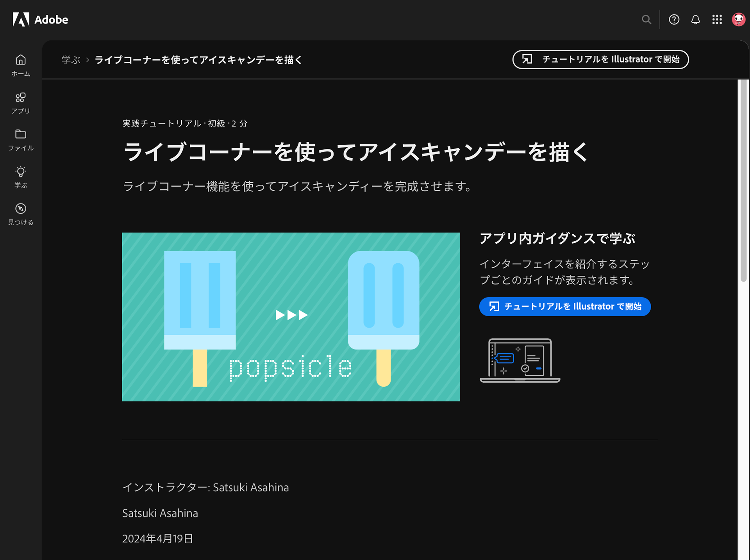Click the popsicle tutorial thumbnail image
The image size is (750, 560).
click(291, 317)
